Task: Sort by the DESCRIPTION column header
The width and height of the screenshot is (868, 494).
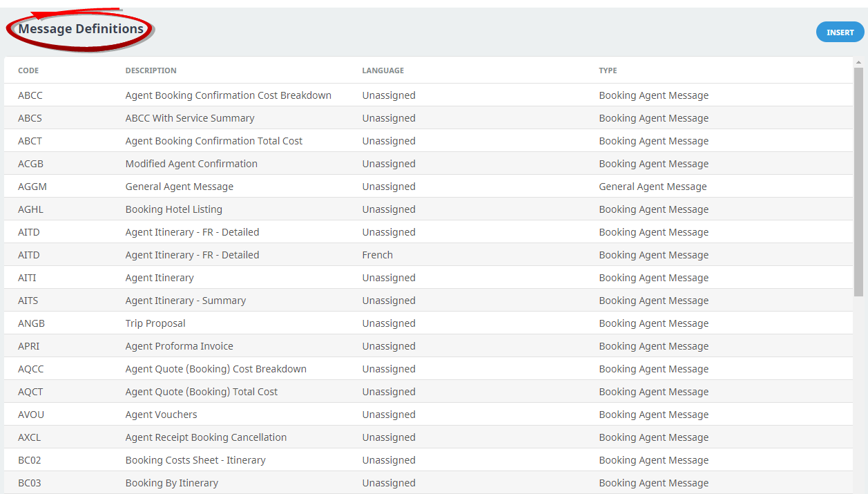Action: coord(151,70)
